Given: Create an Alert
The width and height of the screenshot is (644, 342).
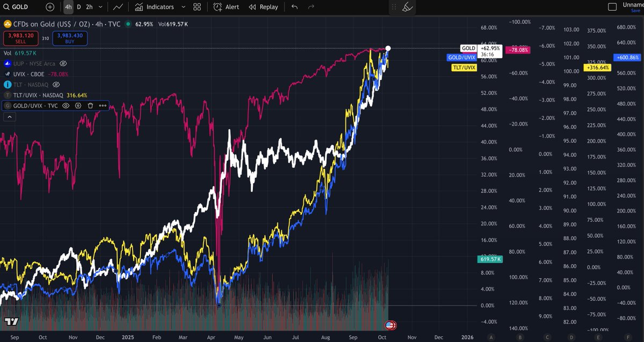Looking at the screenshot, I should [226, 7].
